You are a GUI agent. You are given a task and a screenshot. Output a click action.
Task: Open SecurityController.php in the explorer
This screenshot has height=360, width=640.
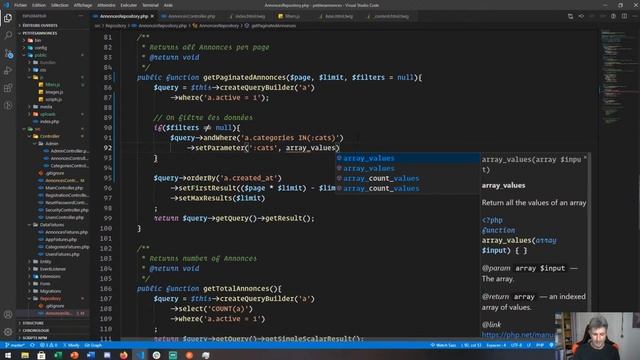point(67,210)
